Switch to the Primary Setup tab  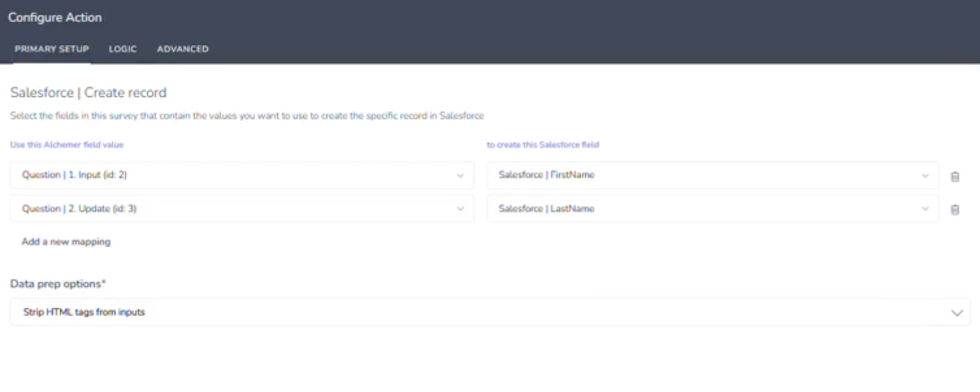click(51, 49)
